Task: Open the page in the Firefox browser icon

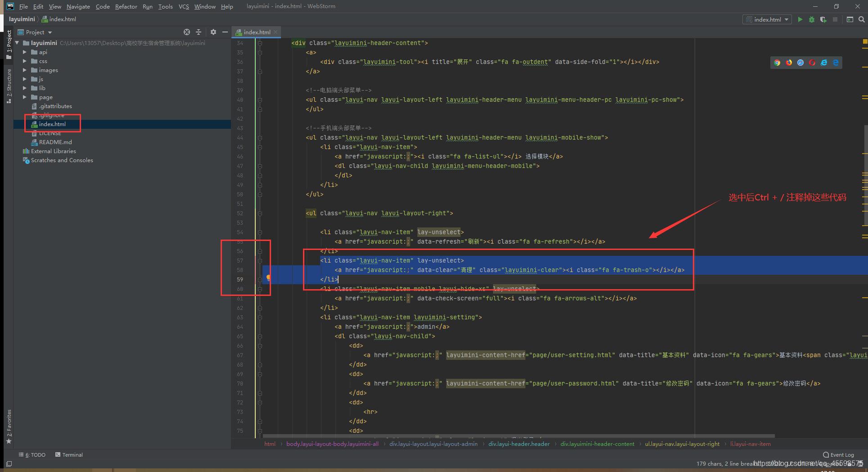Action: point(789,63)
